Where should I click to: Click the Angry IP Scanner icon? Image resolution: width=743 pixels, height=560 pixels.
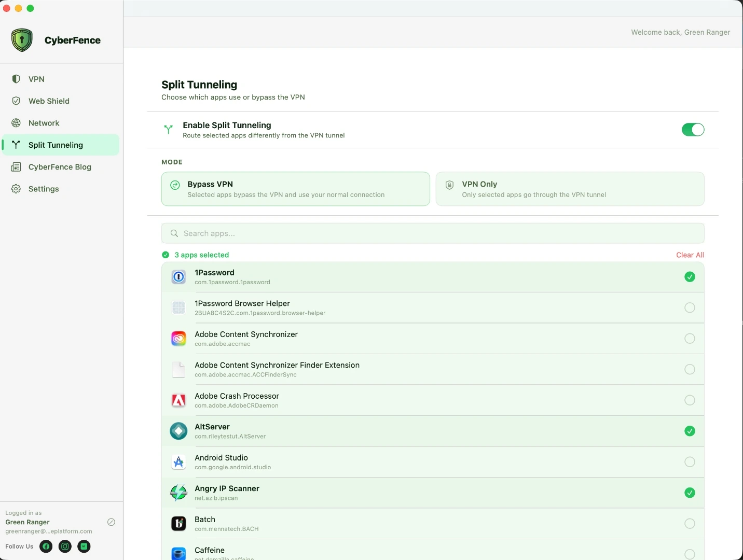coord(178,493)
